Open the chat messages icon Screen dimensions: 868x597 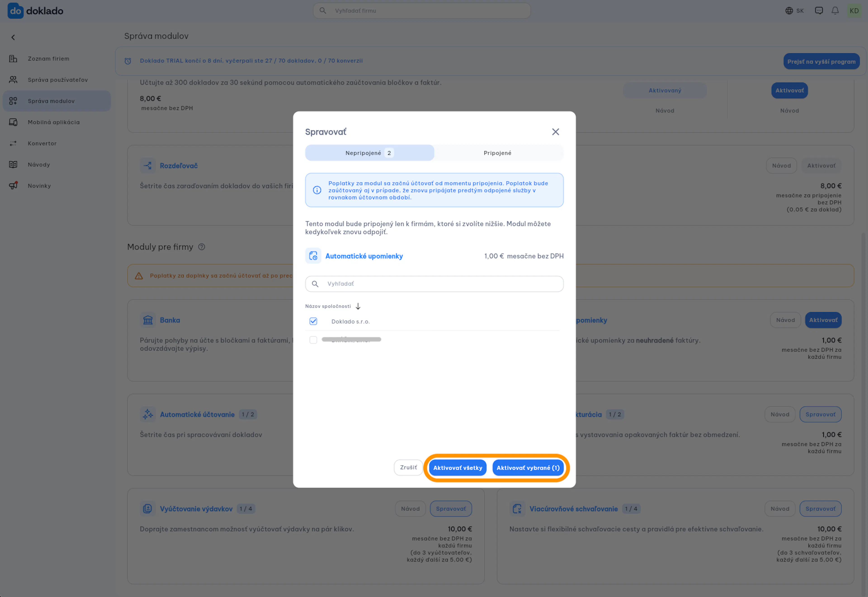(818, 11)
